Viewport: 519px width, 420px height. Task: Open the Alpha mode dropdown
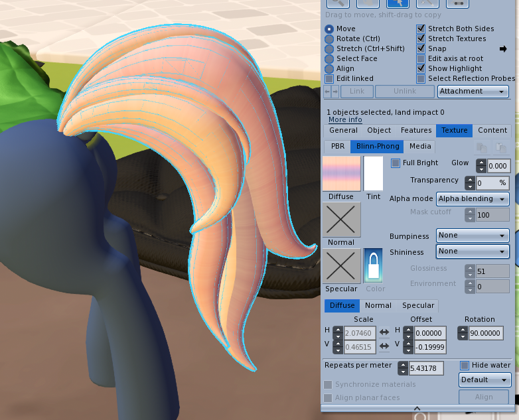pyautogui.click(x=473, y=198)
